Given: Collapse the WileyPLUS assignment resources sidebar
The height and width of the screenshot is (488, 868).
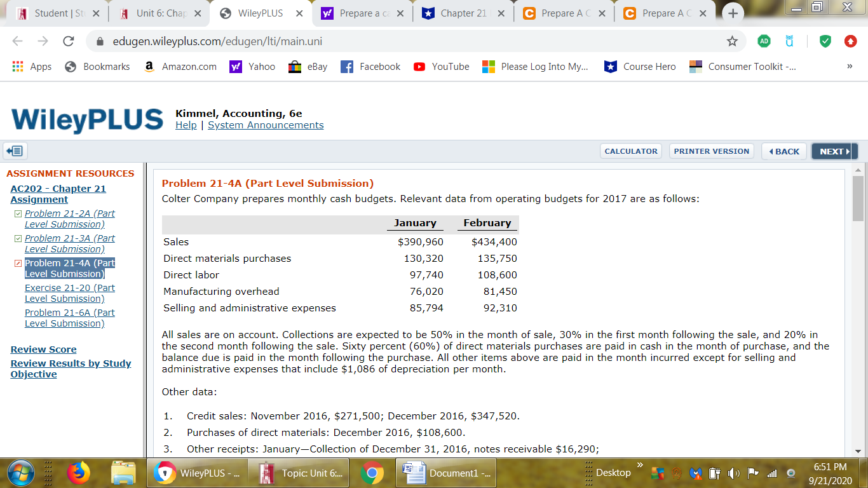Looking at the screenshot, I should pyautogui.click(x=15, y=151).
